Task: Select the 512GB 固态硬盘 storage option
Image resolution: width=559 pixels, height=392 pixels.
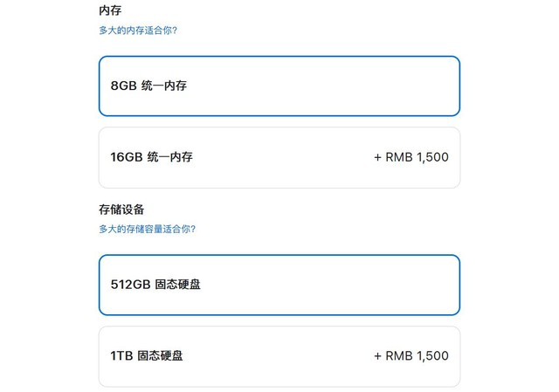Action: [279, 285]
